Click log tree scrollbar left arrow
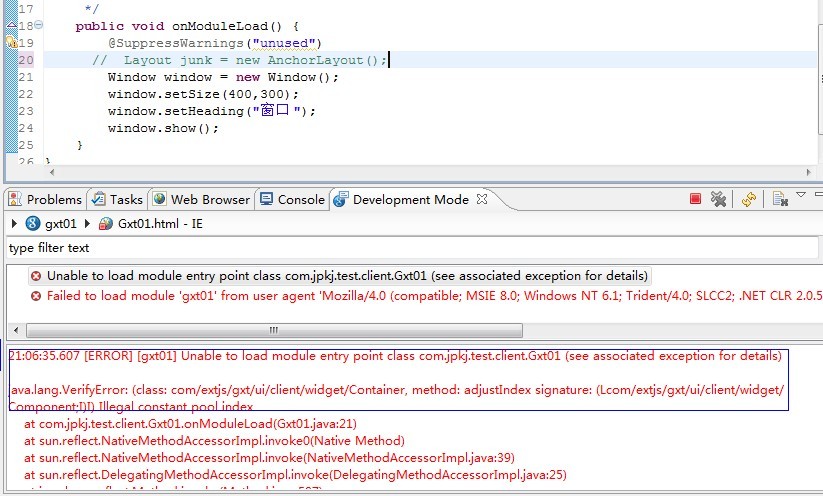 16,330
